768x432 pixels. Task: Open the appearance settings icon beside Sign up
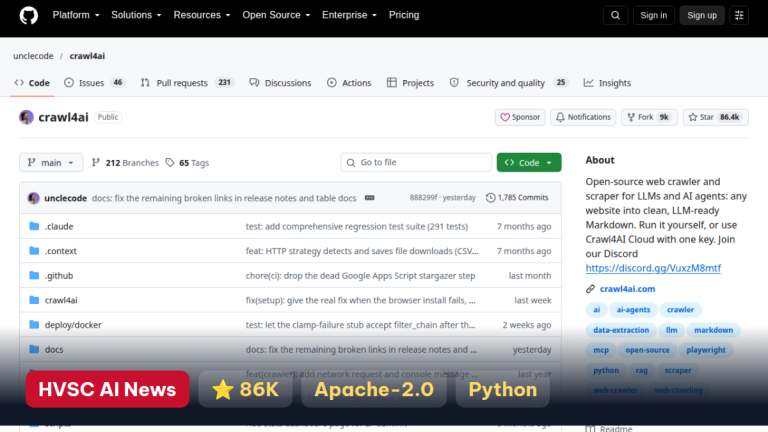click(739, 15)
